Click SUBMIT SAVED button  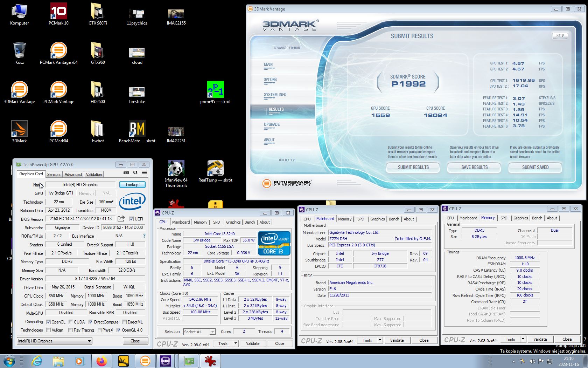pyautogui.click(x=535, y=168)
